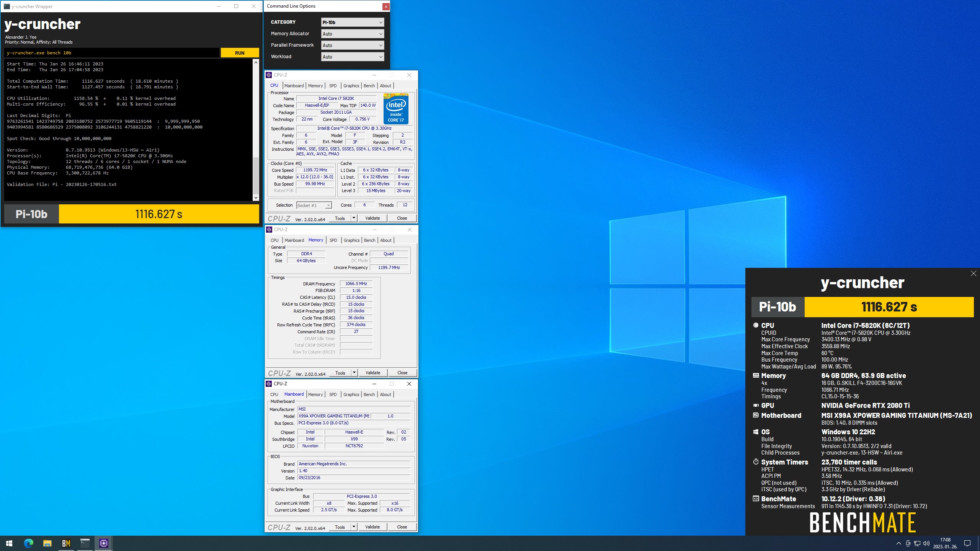
Task: Click Close button in middle CPU-Z window
Action: pos(402,373)
